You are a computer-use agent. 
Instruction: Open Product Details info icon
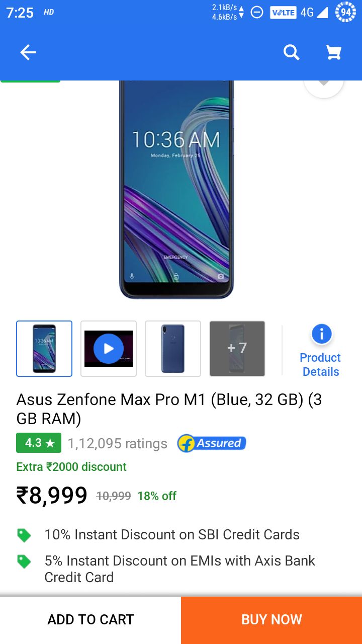(x=321, y=334)
